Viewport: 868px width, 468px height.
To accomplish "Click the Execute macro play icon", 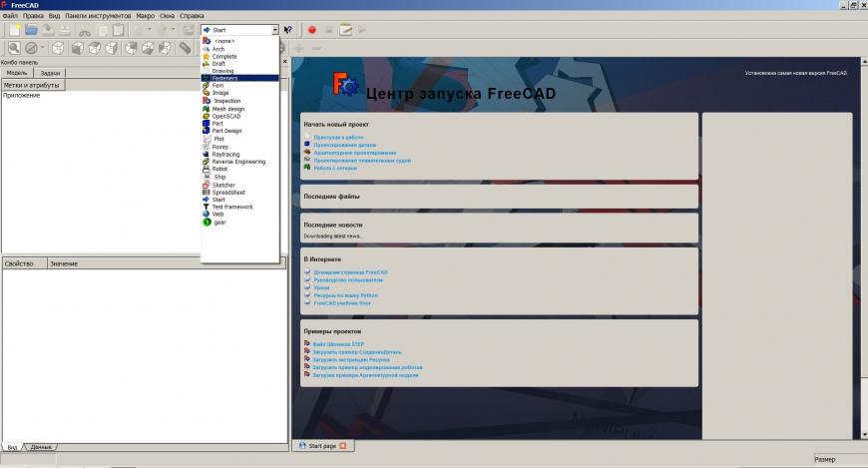I will coord(362,30).
